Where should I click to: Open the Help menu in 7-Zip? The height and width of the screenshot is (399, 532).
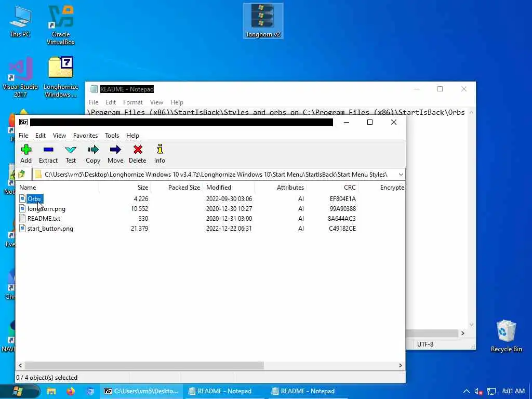point(132,136)
